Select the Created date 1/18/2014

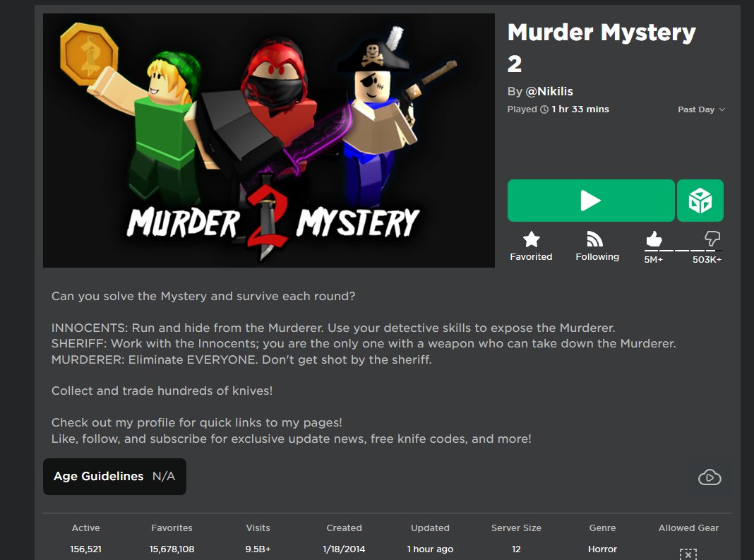point(344,549)
